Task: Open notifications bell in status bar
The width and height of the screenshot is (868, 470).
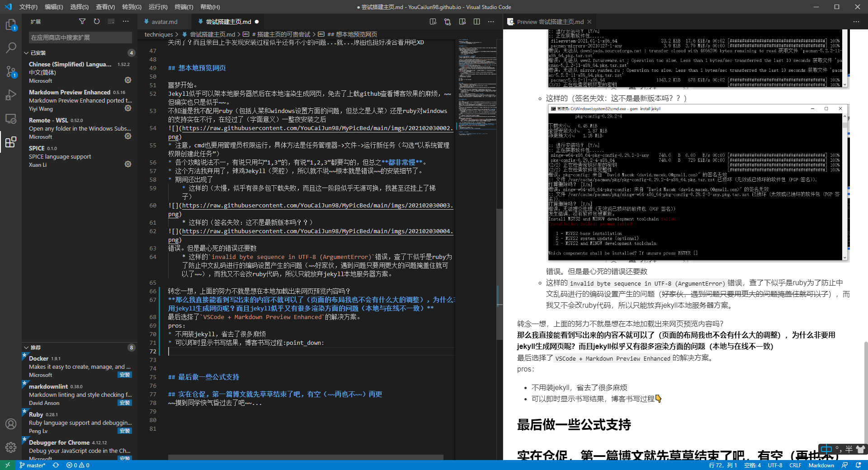Action: click(858, 465)
